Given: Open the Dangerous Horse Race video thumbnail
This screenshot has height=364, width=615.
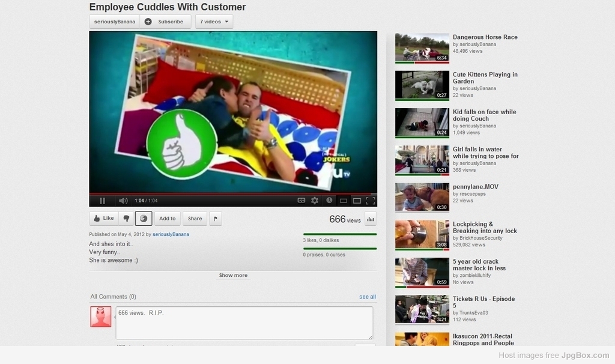Looking at the screenshot, I should coord(422,47).
